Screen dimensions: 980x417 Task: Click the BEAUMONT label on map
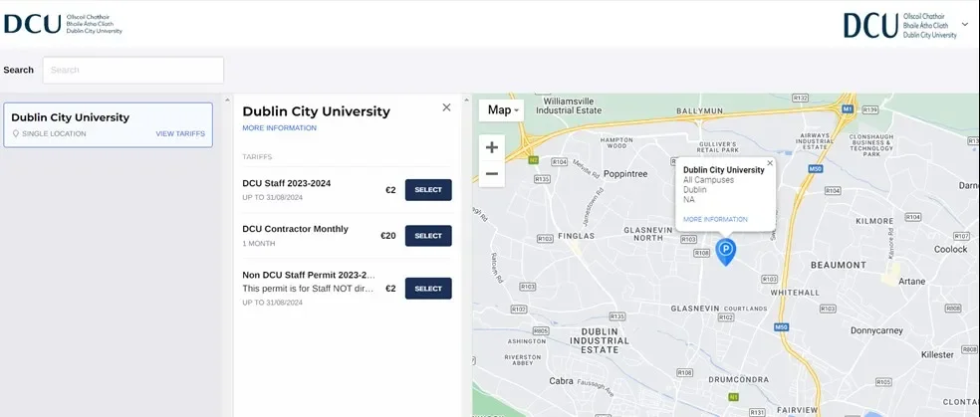click(839, 265)
